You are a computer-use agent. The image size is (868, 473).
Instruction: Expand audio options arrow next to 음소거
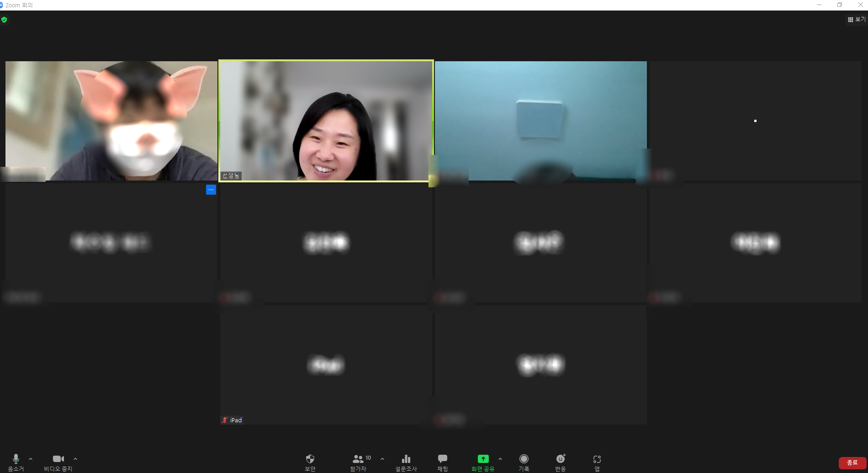tap(31, 459)
